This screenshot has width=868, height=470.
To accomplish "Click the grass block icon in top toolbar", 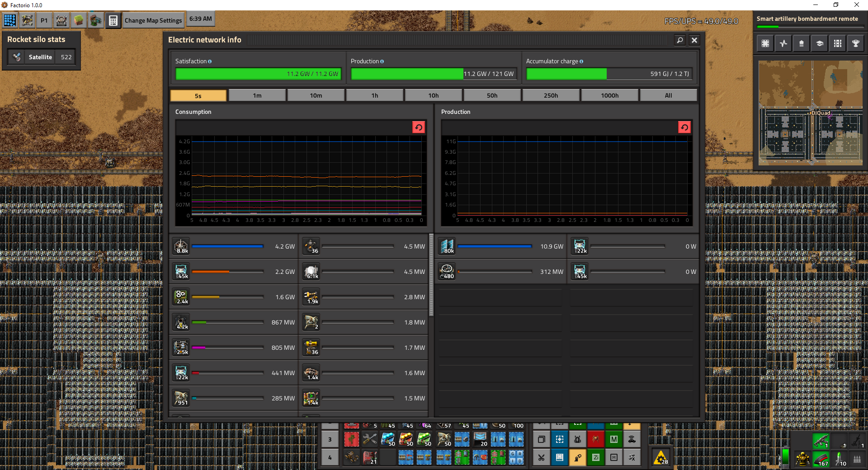I will (79, 20).
